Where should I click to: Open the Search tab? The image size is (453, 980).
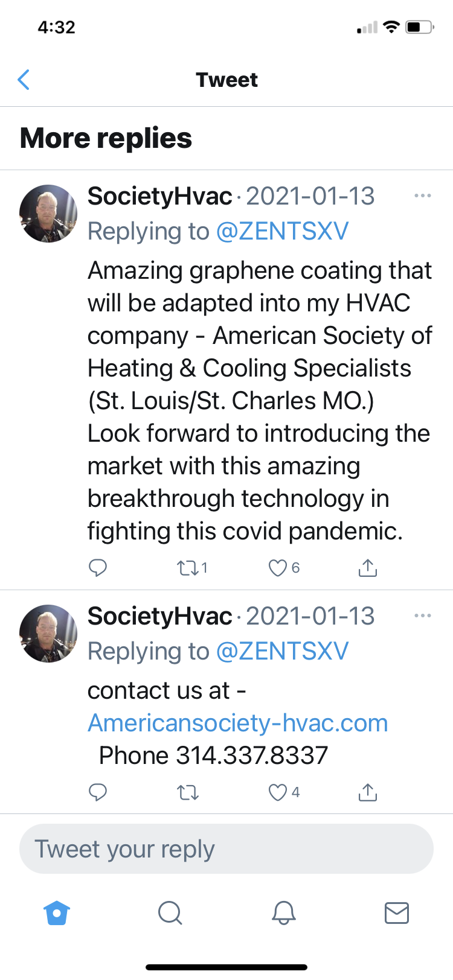(170, 912)
